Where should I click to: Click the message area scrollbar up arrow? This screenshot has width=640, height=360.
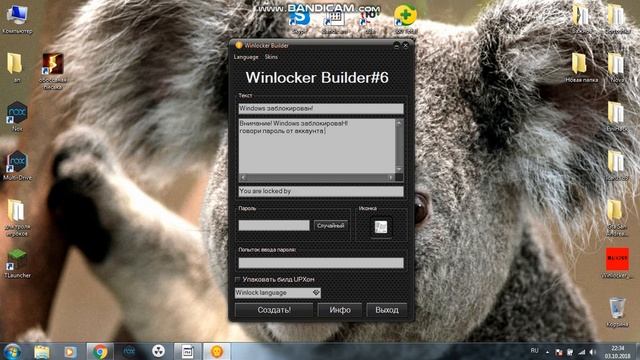(x=399, y=123)
